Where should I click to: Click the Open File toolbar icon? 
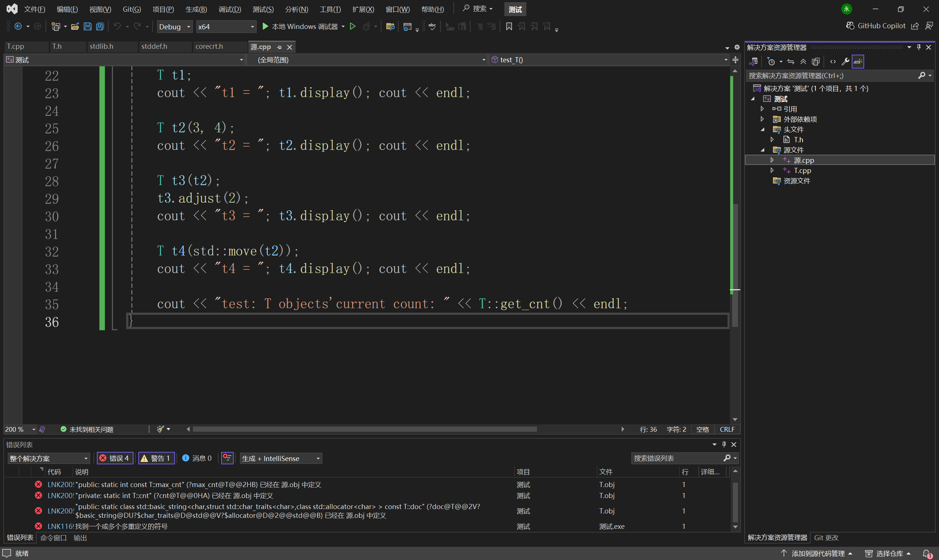coord(75,26)
